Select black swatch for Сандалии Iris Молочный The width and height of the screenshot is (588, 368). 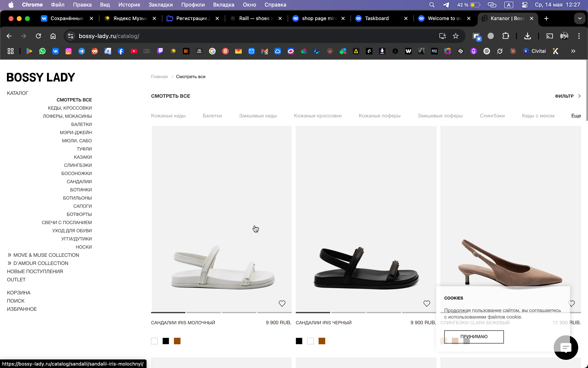click(x=166, y=341)
